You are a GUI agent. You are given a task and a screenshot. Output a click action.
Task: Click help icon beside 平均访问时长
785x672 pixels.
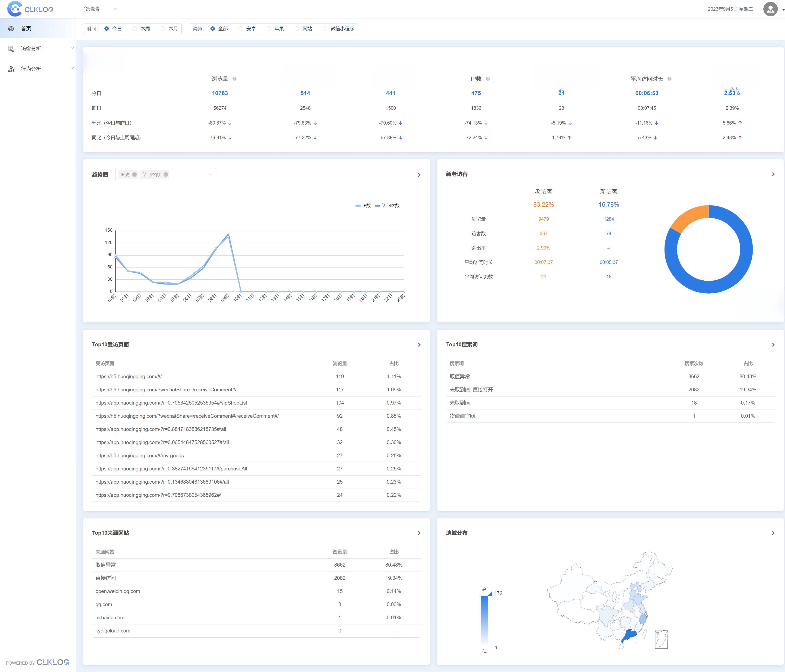click(669, 79)
